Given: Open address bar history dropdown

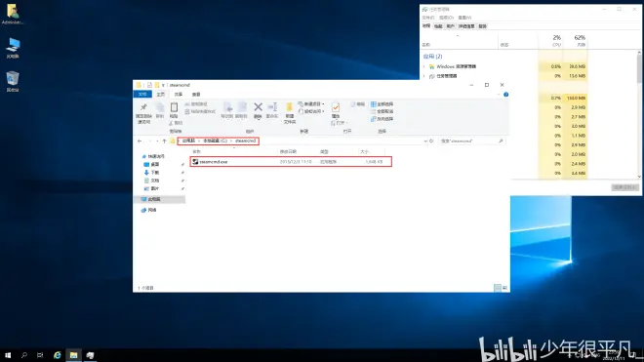Looking at the screenshot, I should pos(425,141).
